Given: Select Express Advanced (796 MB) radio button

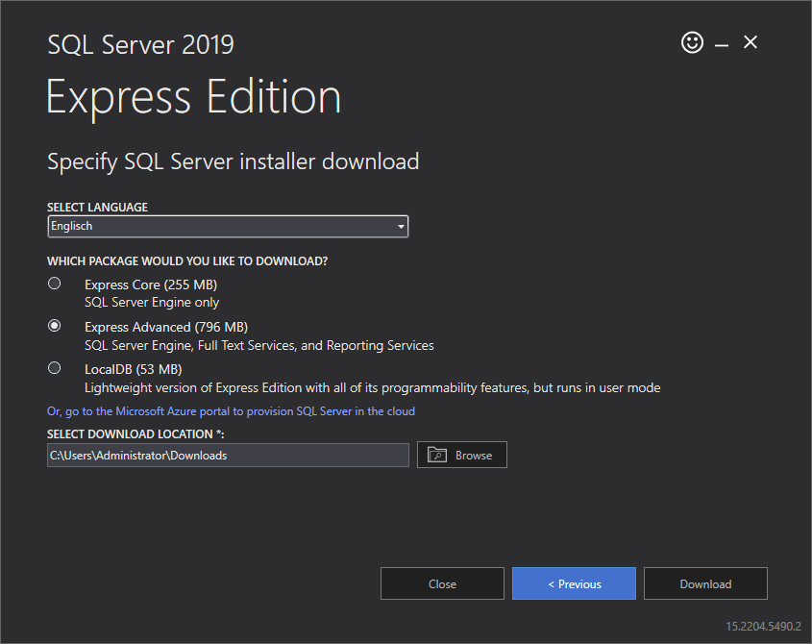Looking at the screenshot, I should click(x=55, y=326).
